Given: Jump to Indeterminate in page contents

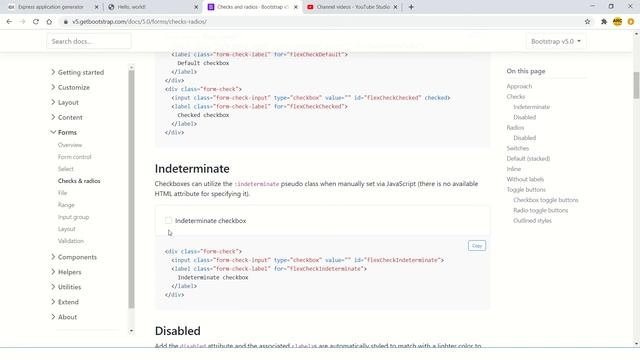Looking at the screenshot, I should tap(531, 107).
